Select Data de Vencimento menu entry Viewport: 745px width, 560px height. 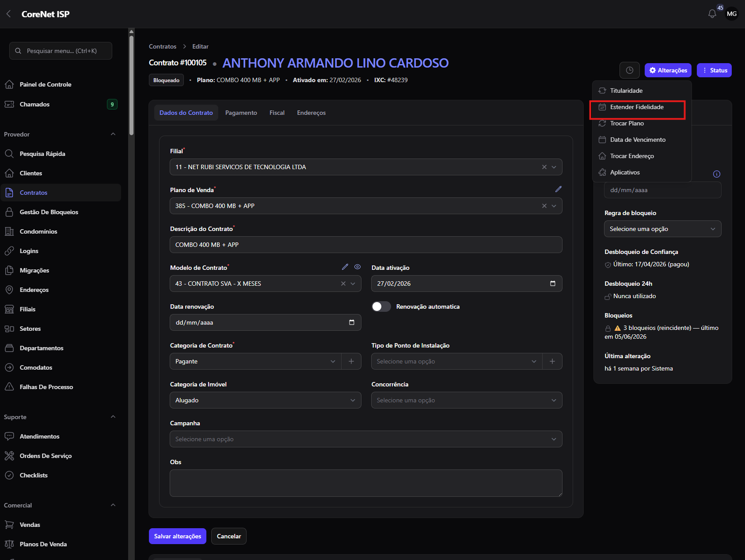pyautogui.click(x=642, y=140)
